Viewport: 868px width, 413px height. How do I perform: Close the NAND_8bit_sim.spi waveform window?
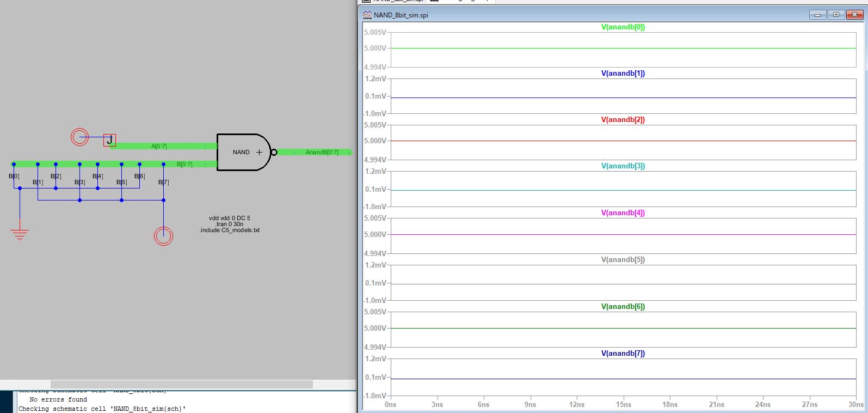click(855, 15)
